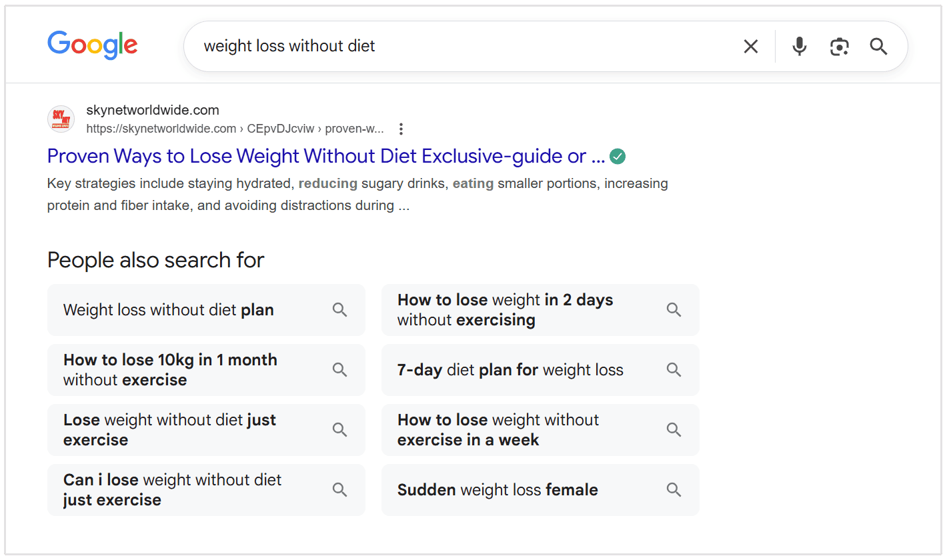Click the Google logo to return home

(93, 45)
